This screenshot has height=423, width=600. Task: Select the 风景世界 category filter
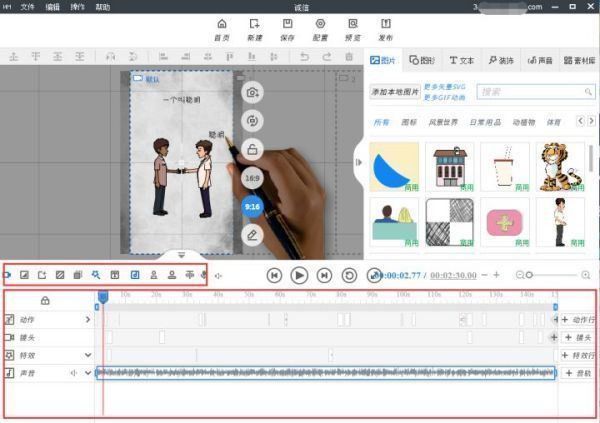tap(443, 122)
